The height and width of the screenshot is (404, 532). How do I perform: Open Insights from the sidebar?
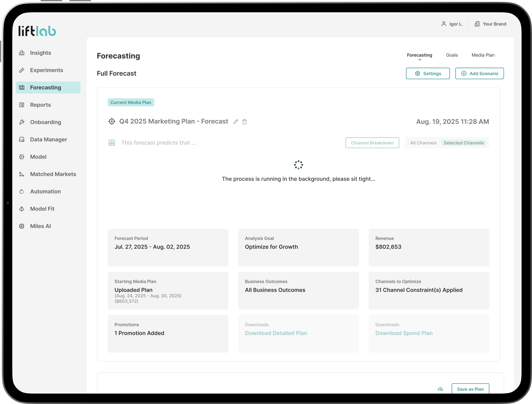click(x=40, y=53)
